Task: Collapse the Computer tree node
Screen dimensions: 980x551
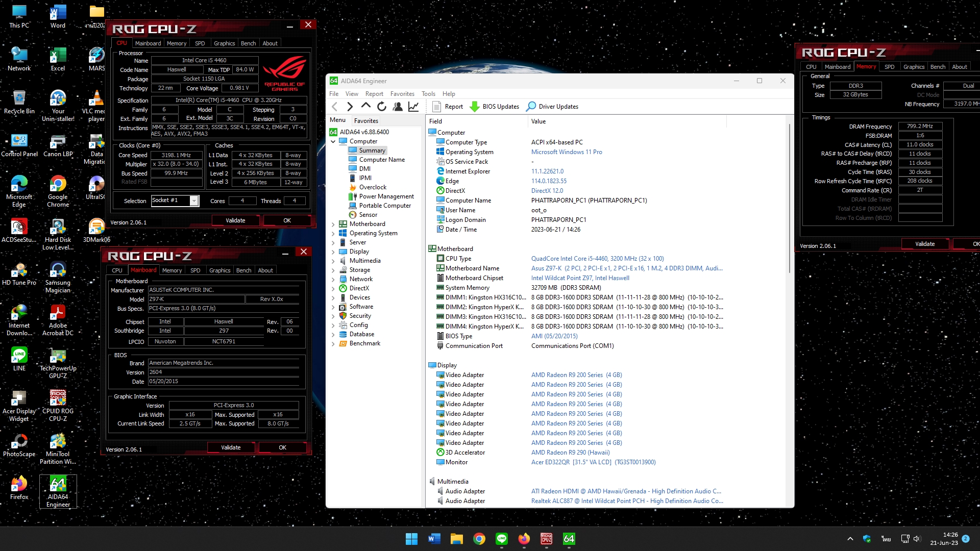Action: click(333, 141)
